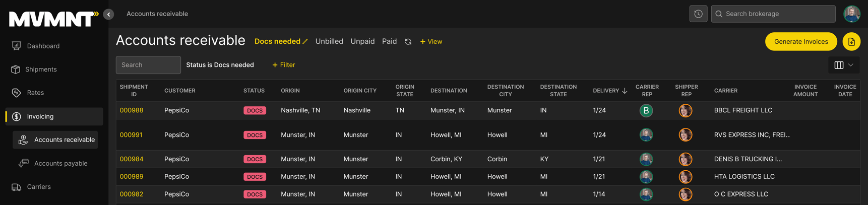Click the DOCS status badge for 000982

point(255,194)
